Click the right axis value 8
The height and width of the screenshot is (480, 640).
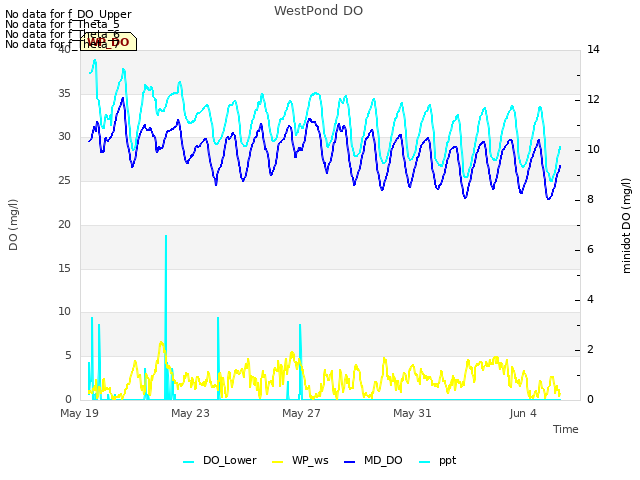pyautogui.click(x=591, y=200)
